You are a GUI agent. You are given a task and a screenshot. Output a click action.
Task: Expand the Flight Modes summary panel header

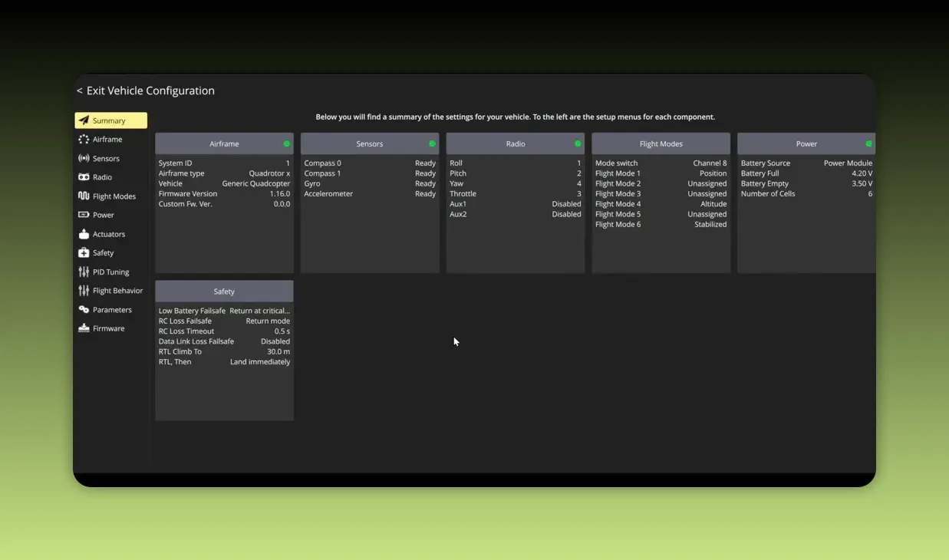[x=661, y=143]
